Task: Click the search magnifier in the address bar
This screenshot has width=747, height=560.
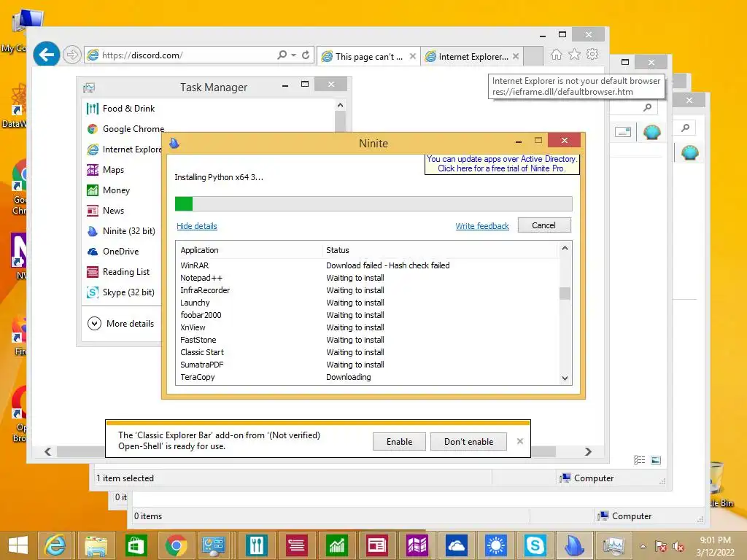Action: click(282, 55)
